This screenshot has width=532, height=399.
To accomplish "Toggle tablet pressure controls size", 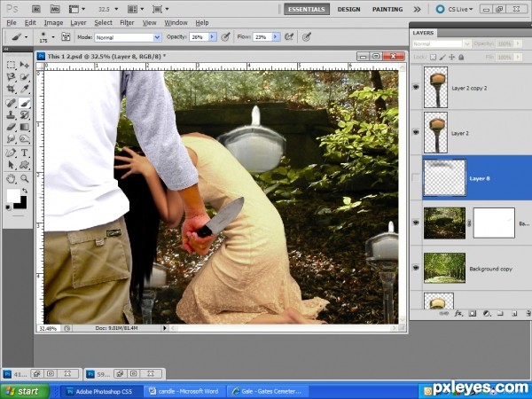I will [x=307, y=36].
